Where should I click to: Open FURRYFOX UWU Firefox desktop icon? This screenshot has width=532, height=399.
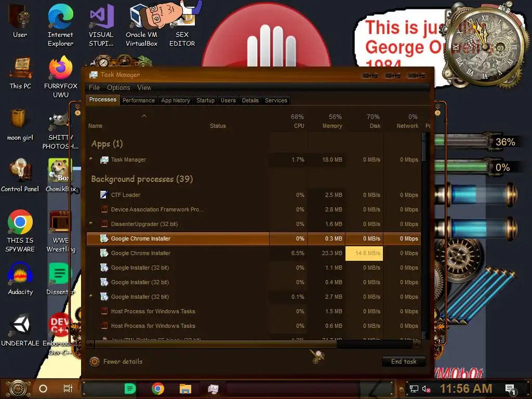[x=61, y=77]
